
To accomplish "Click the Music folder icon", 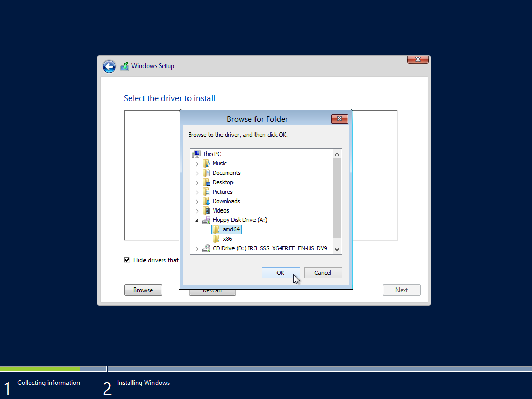I will [x=206, y=163].
